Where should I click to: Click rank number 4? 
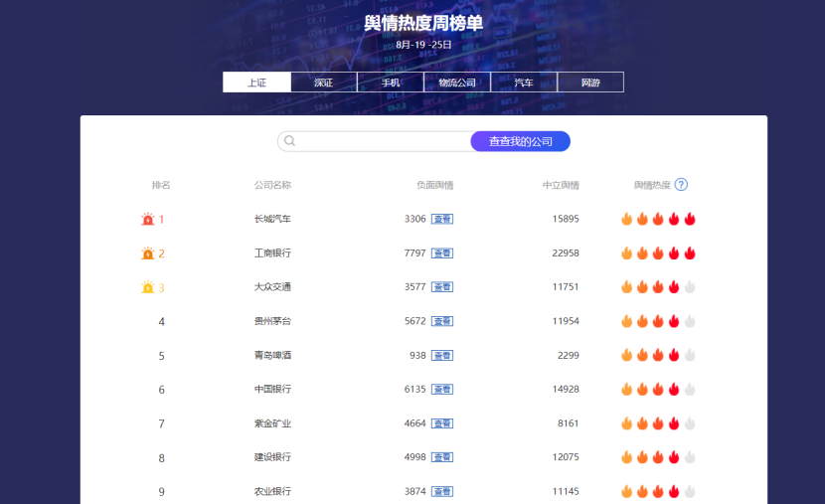point(162,321)
